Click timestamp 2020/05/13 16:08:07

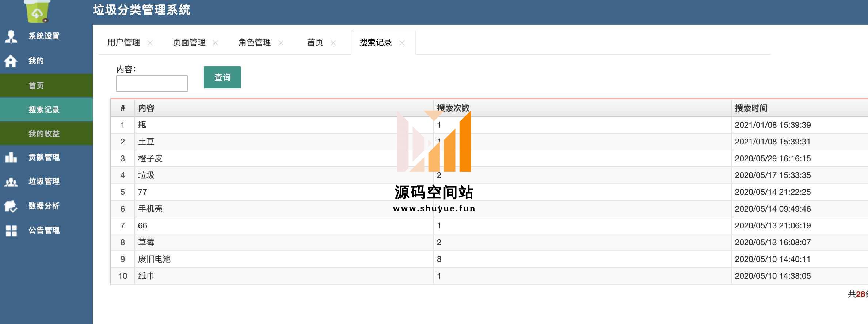pyautogui.click(x=773, y=243)
